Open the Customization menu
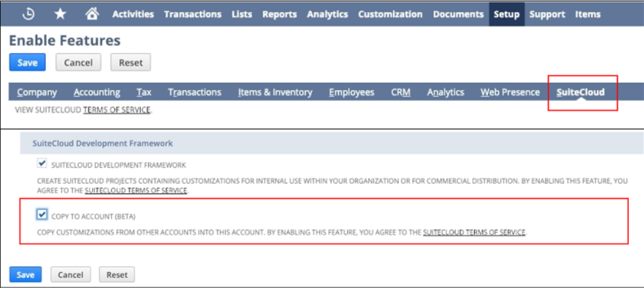The image size is (644, 288). click(390, 14)
